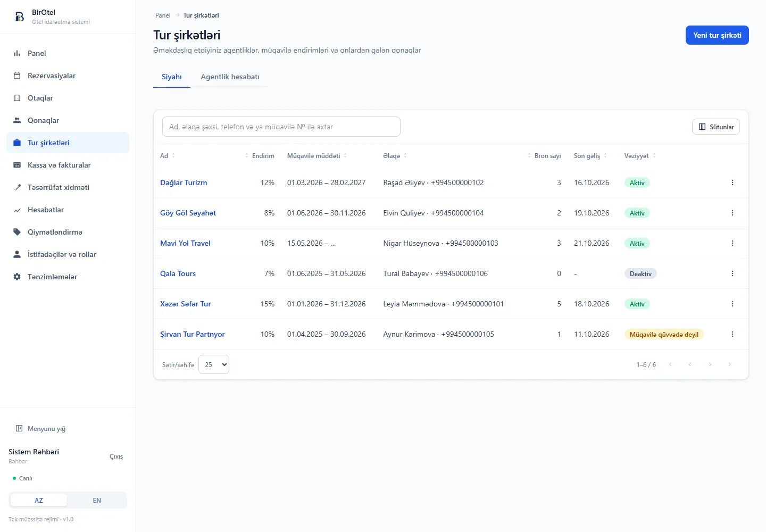
Task: Select Kassa və fakturalar in sidebar
Action: (x=68, y=165)
